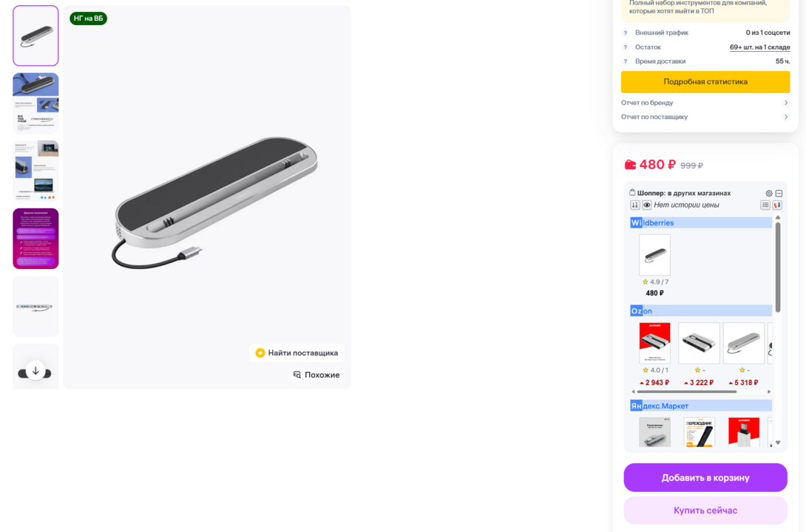Open the list view icon in Shopper panel
This screenshot has width=806, height=532.
tap(765, 205)
